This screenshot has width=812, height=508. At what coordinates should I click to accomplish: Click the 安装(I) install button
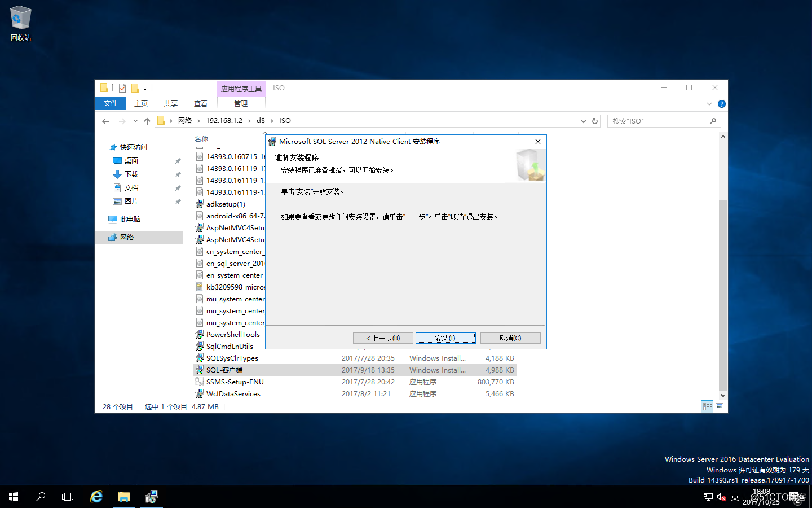click(x=445, y=338)
